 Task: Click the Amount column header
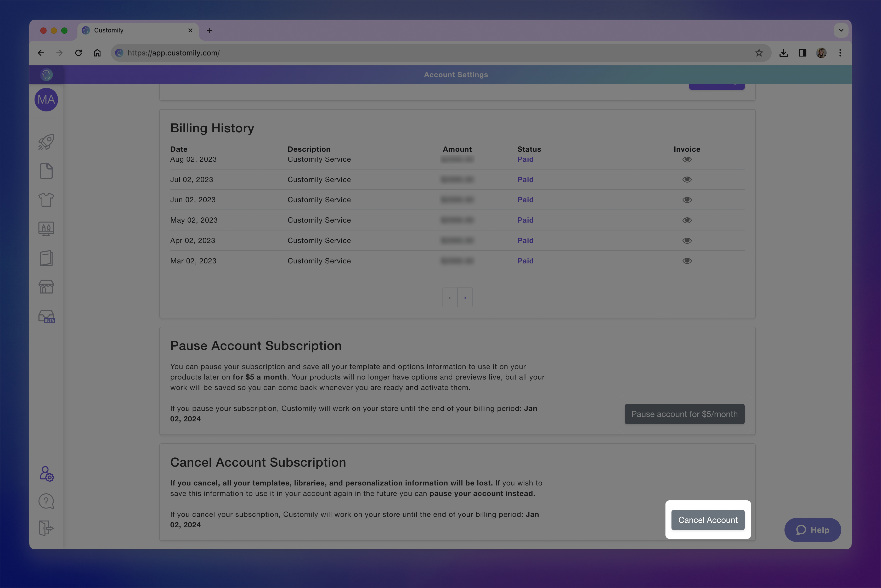tap(457, 149)
